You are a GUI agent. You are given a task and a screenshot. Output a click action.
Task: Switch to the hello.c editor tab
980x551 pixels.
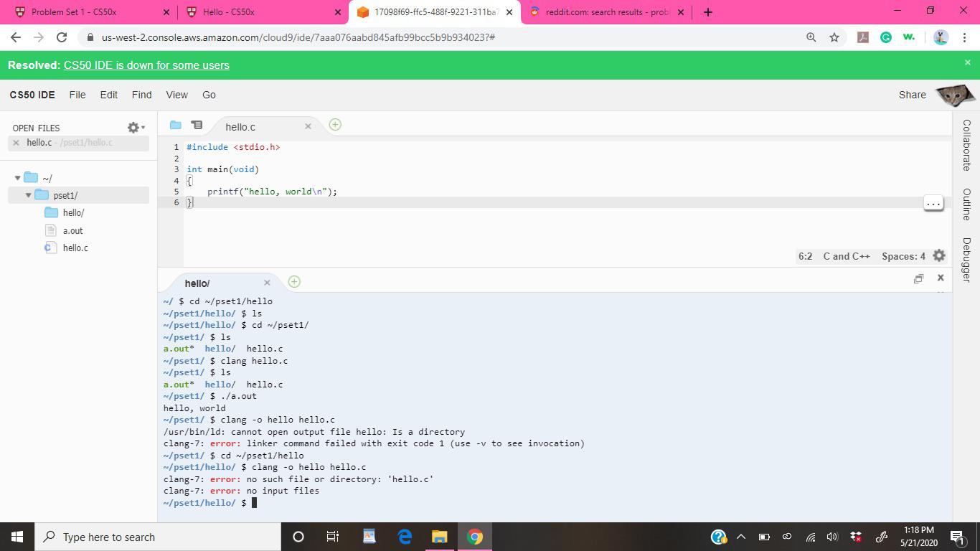[x=240, y=126]
